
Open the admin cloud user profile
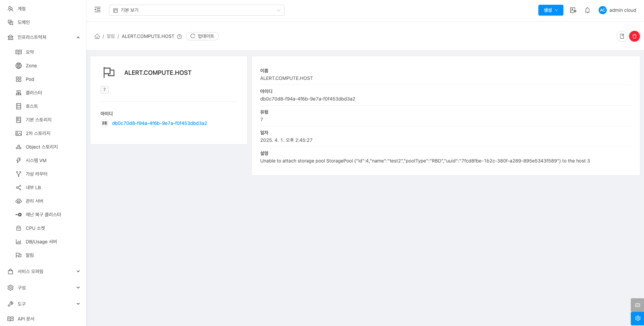click(617, 10)
